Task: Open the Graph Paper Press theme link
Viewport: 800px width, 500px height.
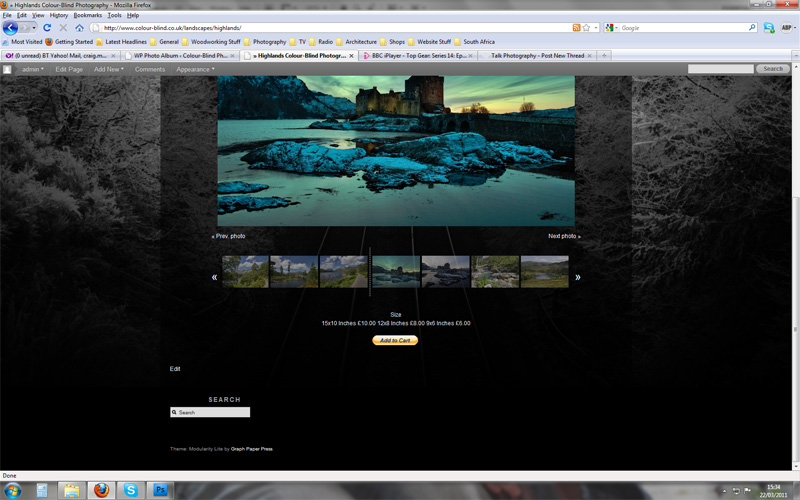Action: pos(252,449)
